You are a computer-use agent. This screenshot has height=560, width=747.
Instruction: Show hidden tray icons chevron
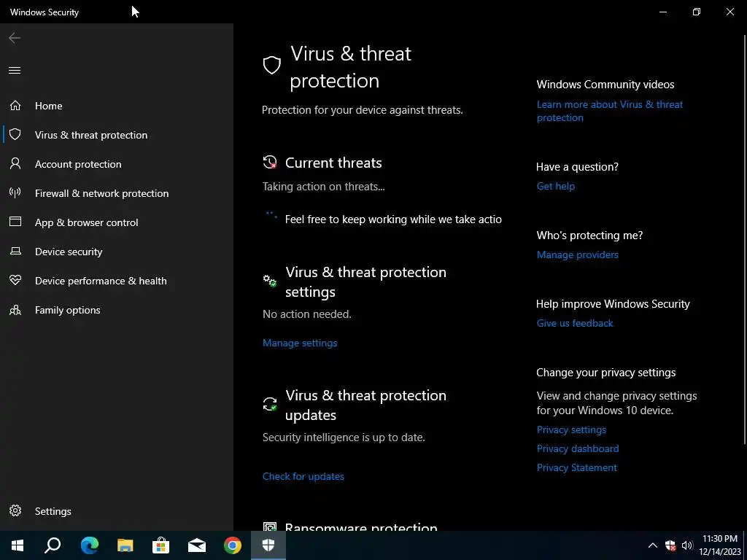[x=653, y=545]
